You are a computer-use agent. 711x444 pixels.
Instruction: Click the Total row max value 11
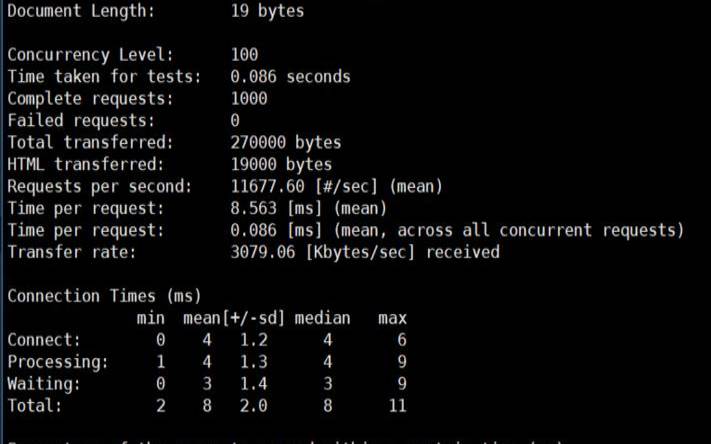pos(398,406)
